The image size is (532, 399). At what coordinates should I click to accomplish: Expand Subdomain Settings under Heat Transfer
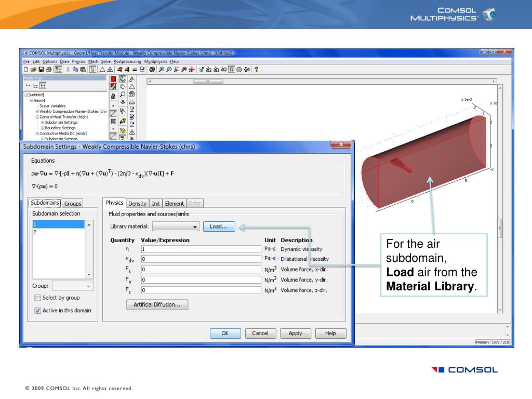tap(43, 123)
